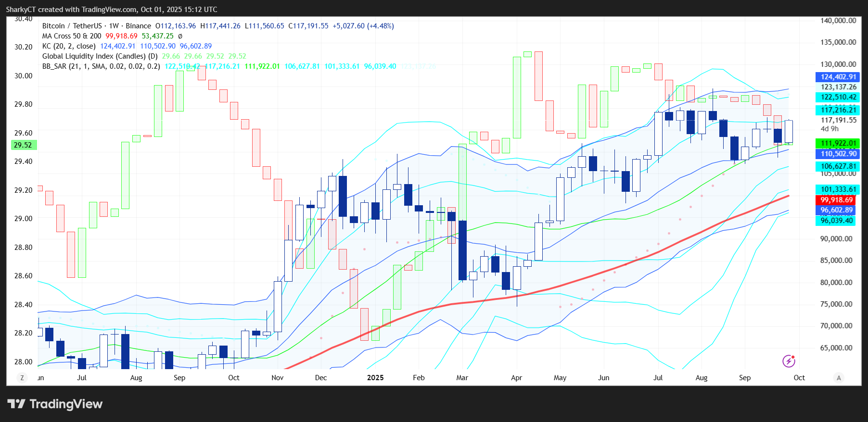The height and width of the screenshot is (422, 868).
Task: Click the TradingView logo
Action: pyautogui.click(x=55, y=404)
